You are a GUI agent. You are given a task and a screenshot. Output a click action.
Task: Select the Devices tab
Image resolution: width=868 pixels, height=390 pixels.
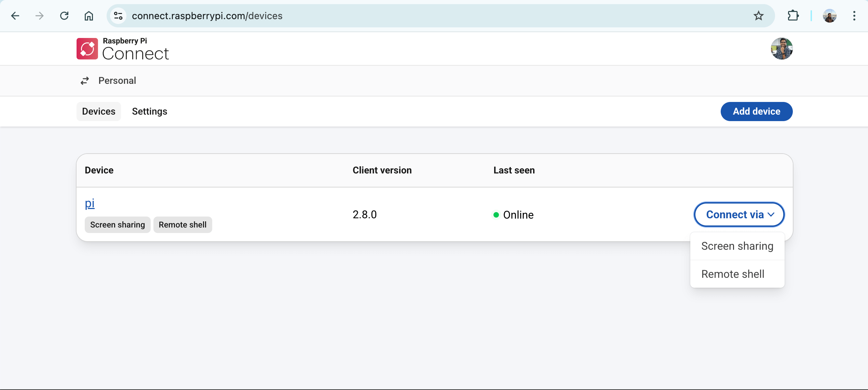(x=98, y=112)
